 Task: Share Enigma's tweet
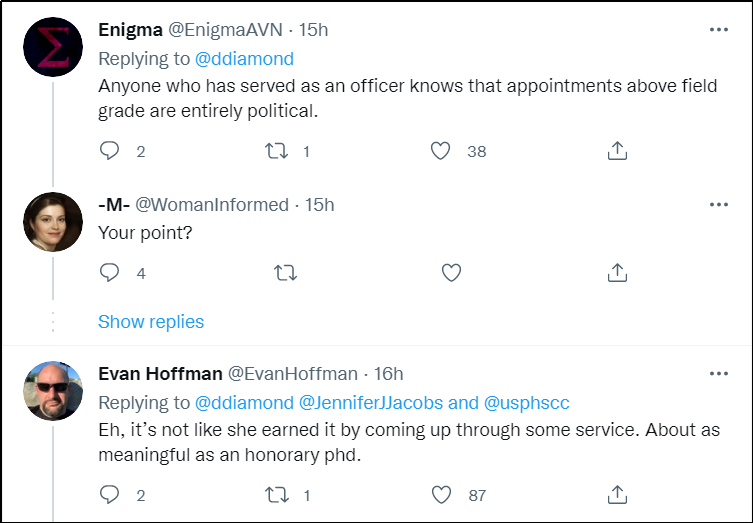[x=617, y=152]
